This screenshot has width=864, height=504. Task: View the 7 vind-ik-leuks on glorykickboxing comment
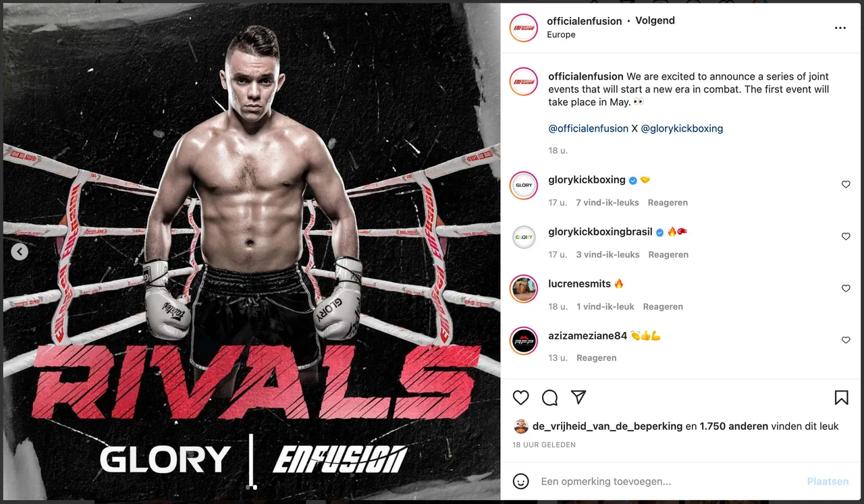pyautogui.click(x=607, y=202)
